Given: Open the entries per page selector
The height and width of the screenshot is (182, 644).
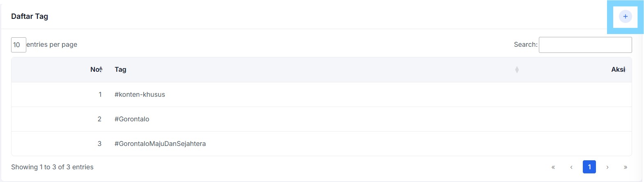Looking at the screenshot, I should 18,45.
